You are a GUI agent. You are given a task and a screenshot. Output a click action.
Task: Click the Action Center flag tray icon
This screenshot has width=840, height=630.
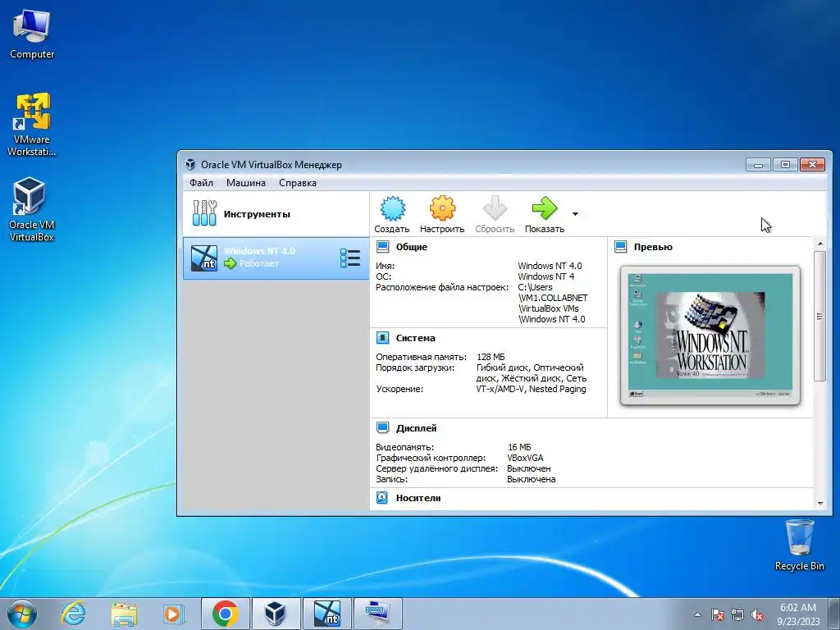[x=717, y=614]
